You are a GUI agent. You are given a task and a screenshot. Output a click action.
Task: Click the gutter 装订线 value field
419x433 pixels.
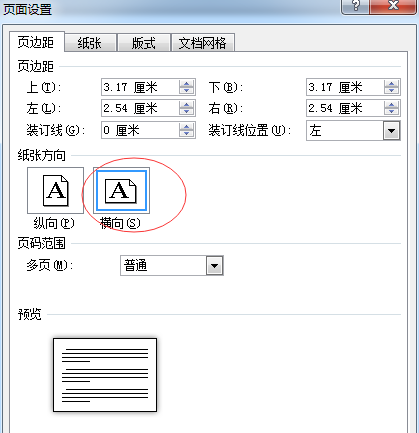click(x=140, y=130)
